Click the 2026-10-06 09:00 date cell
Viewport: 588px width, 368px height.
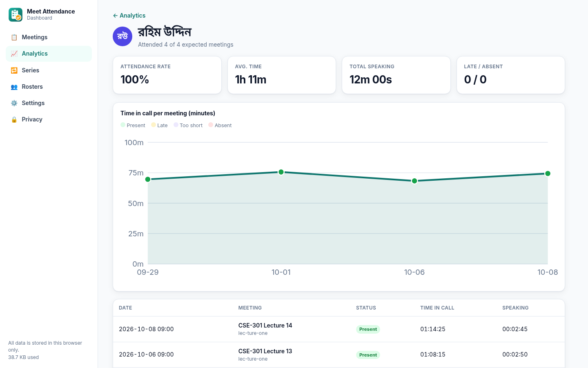(146, 355)
